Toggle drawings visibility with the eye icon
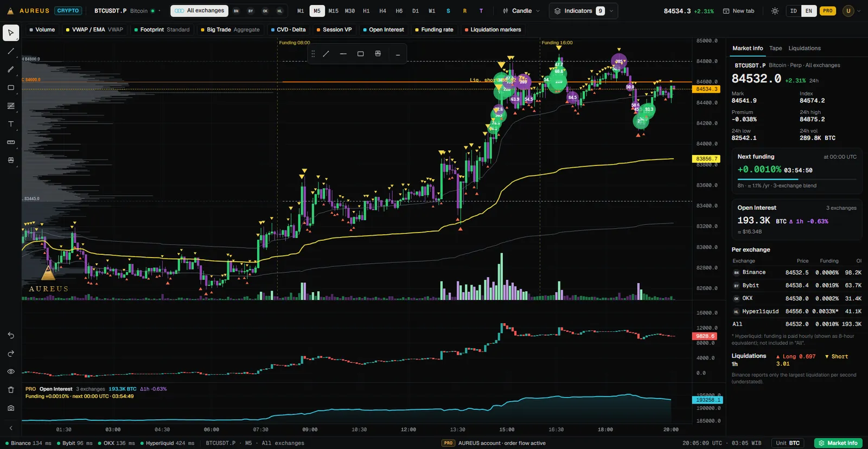This screenshot has width=868, height=449. pyautogui.click(x=11, y=371)
